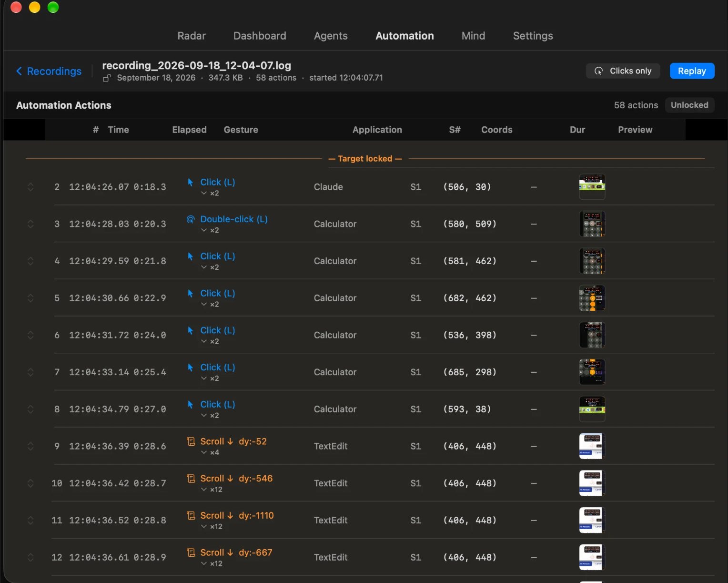The image size is (728, 583).
Task: Switch to the Dashboard tab
Action: pos(260,36)
